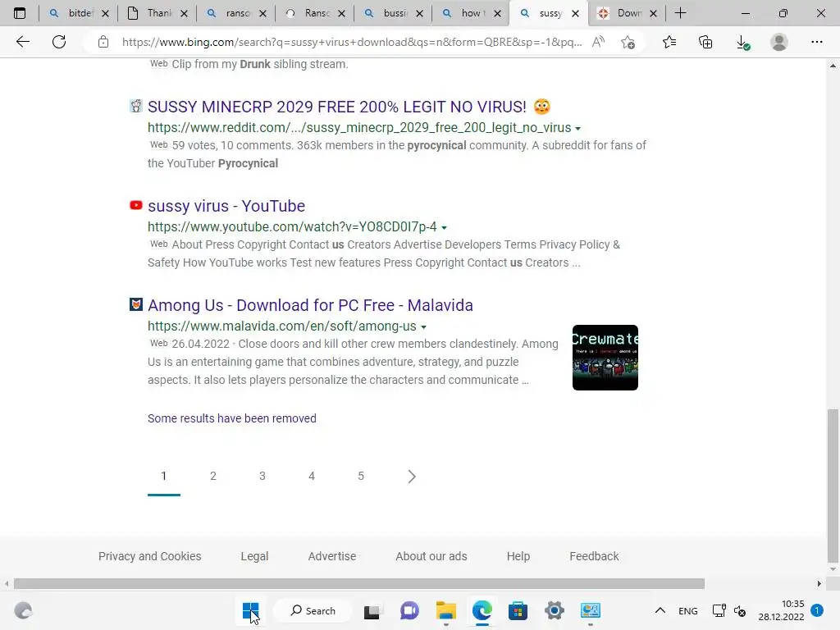Go back with the browser back arrow
Image resolution: width=840 pixels, height=630 pixels.
click(x=22, y=42)
